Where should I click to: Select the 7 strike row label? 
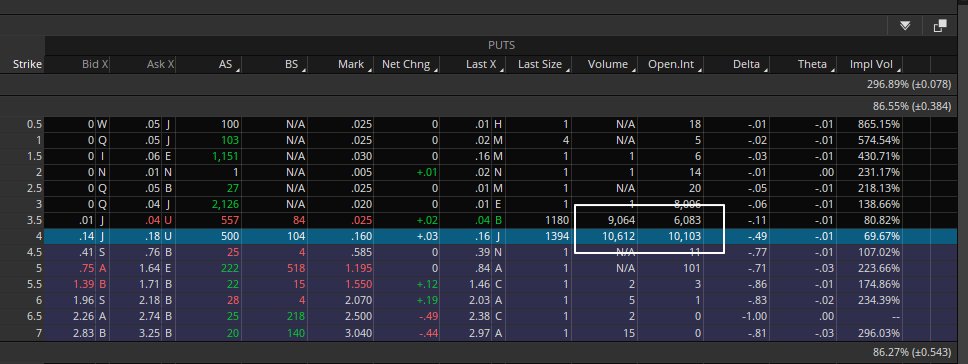[x=39, y=333]
